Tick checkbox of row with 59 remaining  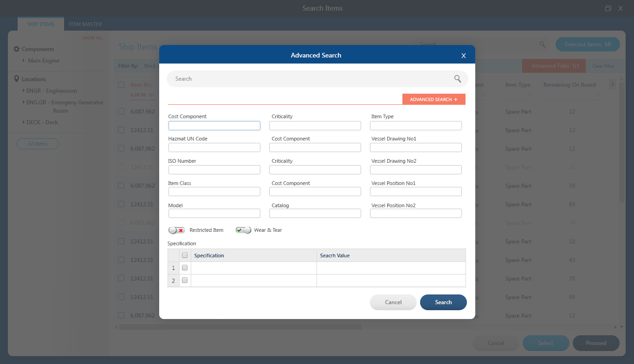point(121,185)
